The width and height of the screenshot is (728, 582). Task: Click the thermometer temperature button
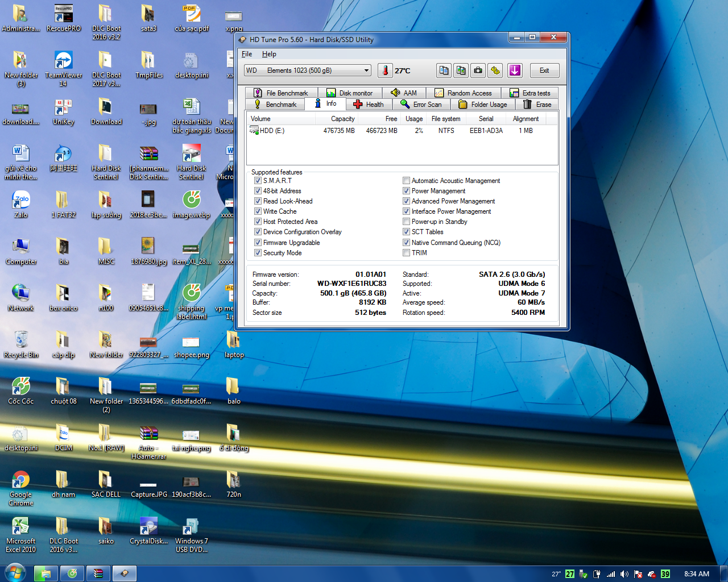(x=385, y=70)
